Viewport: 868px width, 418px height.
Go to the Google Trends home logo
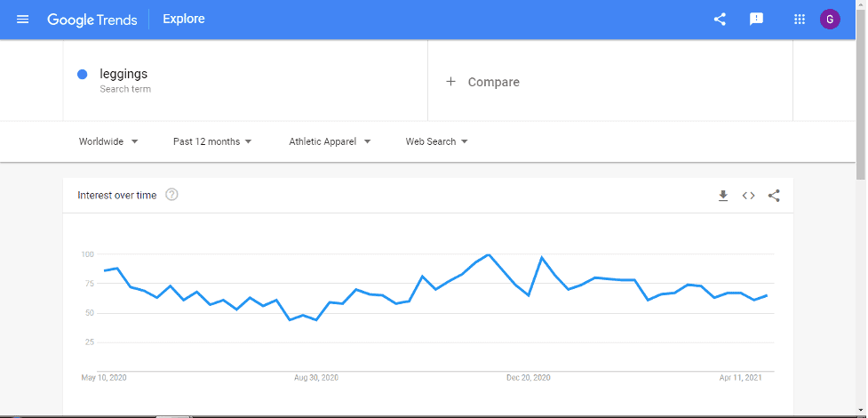pos(92,19)
